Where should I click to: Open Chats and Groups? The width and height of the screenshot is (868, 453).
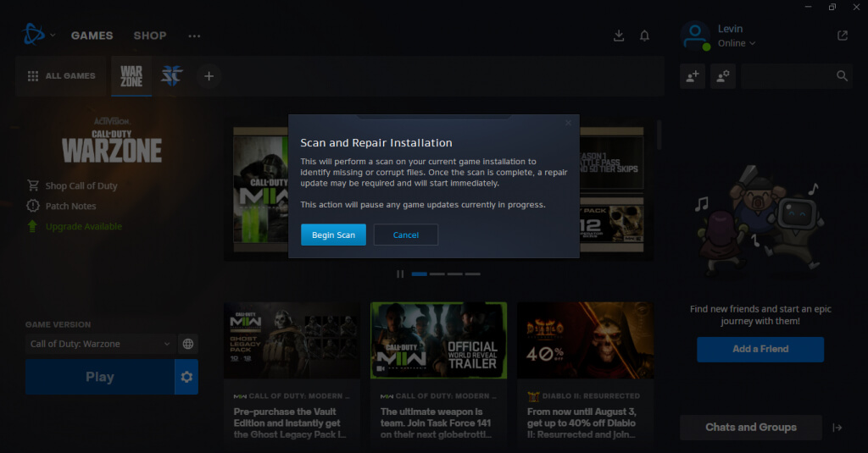[751, 427]
